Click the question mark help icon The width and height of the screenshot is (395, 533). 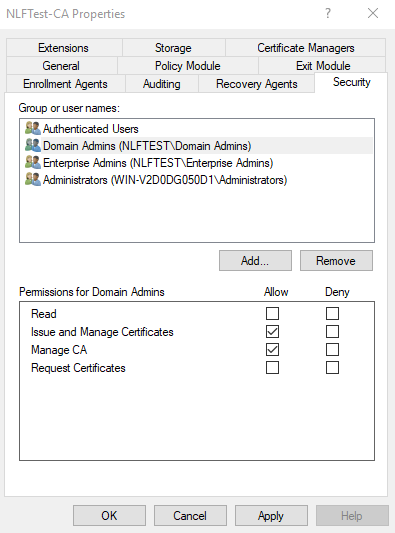click(x=328, y=14)
